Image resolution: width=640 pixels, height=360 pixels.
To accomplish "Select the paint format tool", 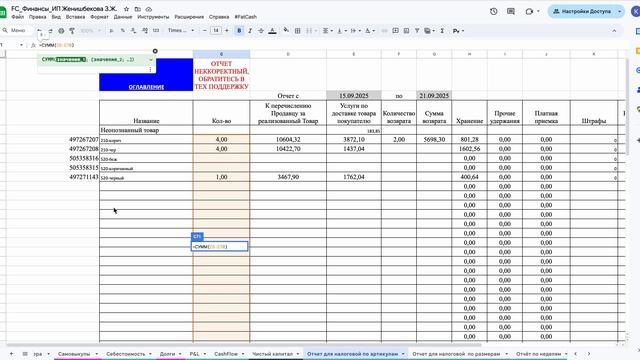I will click(72, 31).
